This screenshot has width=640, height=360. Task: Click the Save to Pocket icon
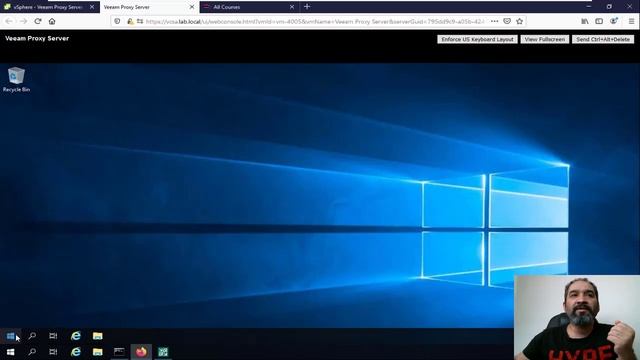(507, 21)
